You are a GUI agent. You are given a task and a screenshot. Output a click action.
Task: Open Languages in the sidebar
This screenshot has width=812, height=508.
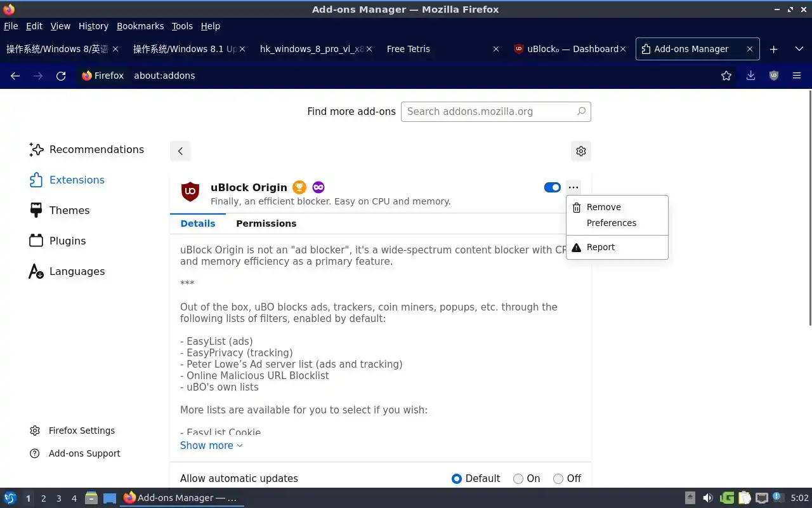(67, 272)
